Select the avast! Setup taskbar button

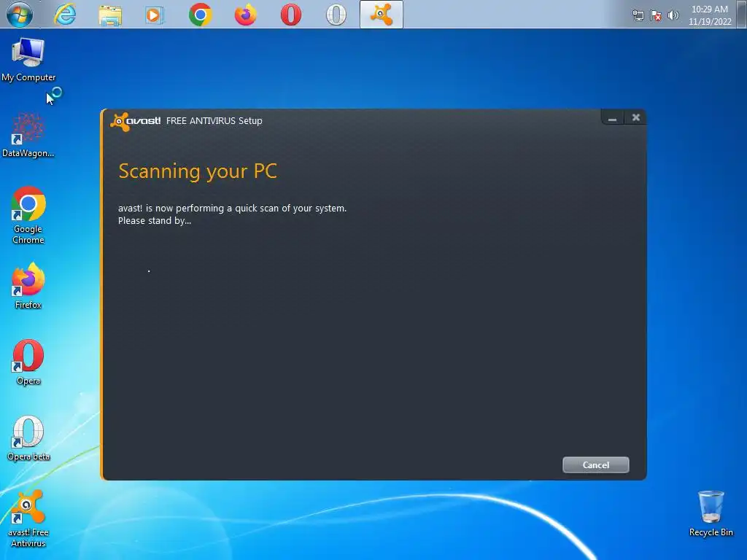pyautogui.click(x=381, y=15)
